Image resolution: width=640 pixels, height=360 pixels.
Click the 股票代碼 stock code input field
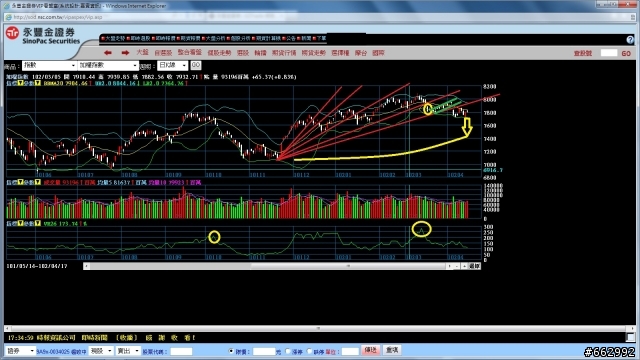pos(181,351)
